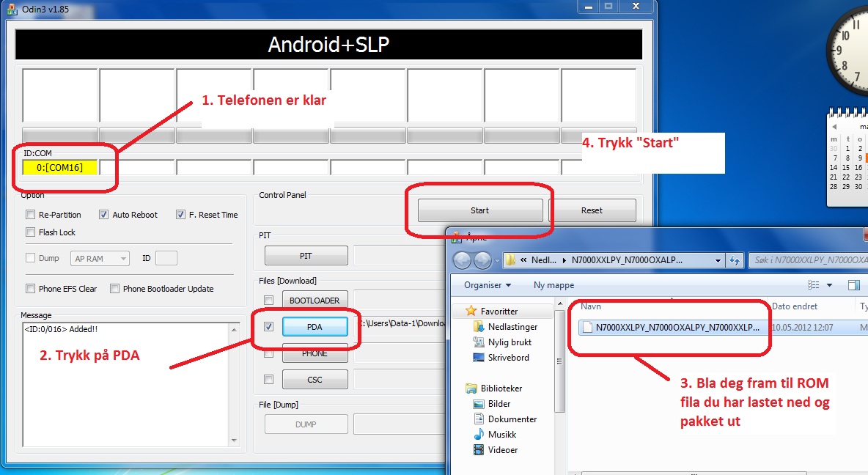The width and height of the screenshot is (868, 475).
Task: Enable Phone Bootloader Update checkbox
Action: click(x=114, y=289)
